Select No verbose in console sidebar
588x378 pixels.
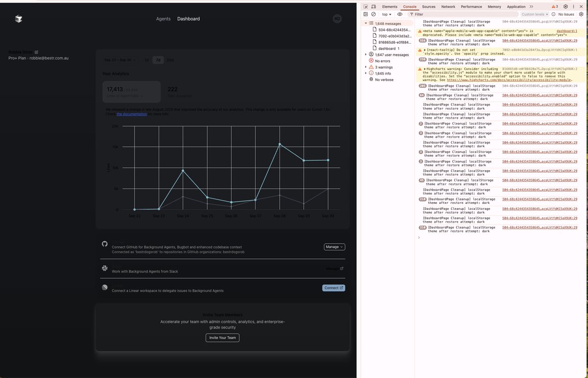385,79
